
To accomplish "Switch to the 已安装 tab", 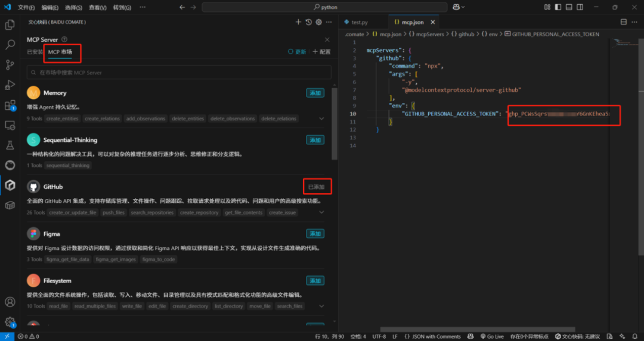I will [35, 52].
